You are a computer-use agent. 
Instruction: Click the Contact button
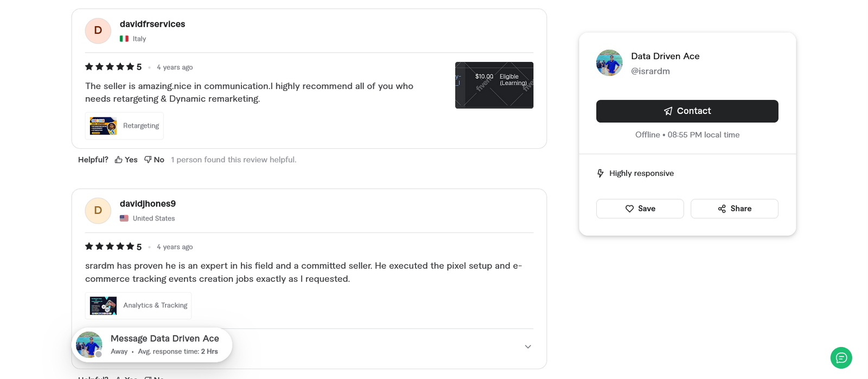click(687, 111)
